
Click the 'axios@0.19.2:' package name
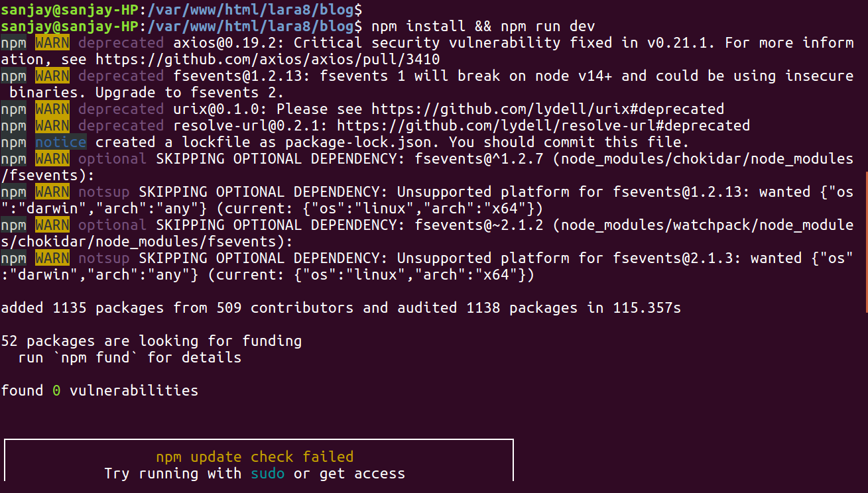click(229, 43)
